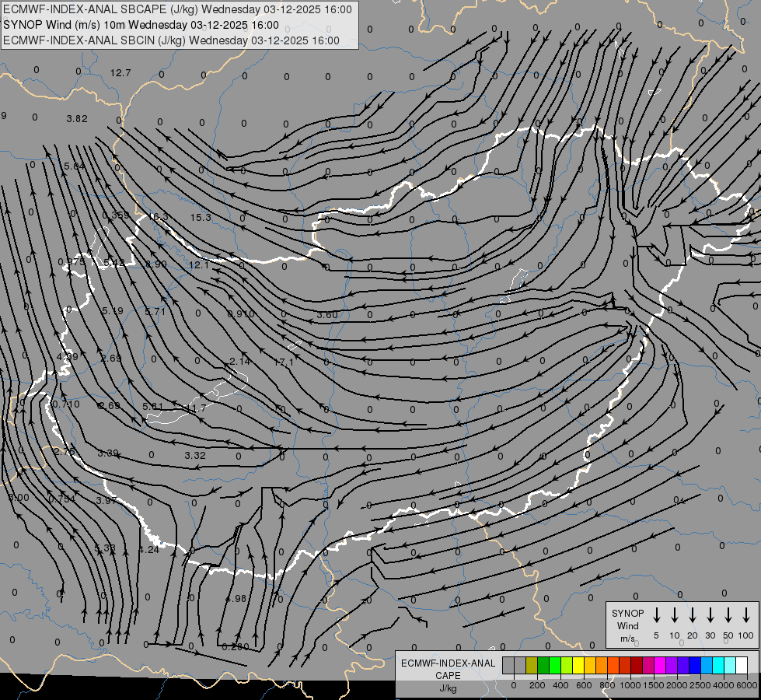Click the 3.82 value on the map
The width and height of the screenshot is (761, 700).
pyautogui.click(x=77, y=118)
